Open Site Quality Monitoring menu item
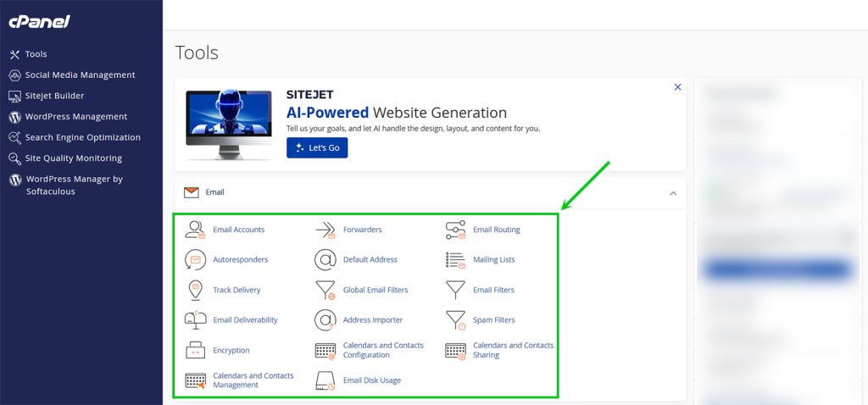Screen dimensions: 868x405 point(73,158)
